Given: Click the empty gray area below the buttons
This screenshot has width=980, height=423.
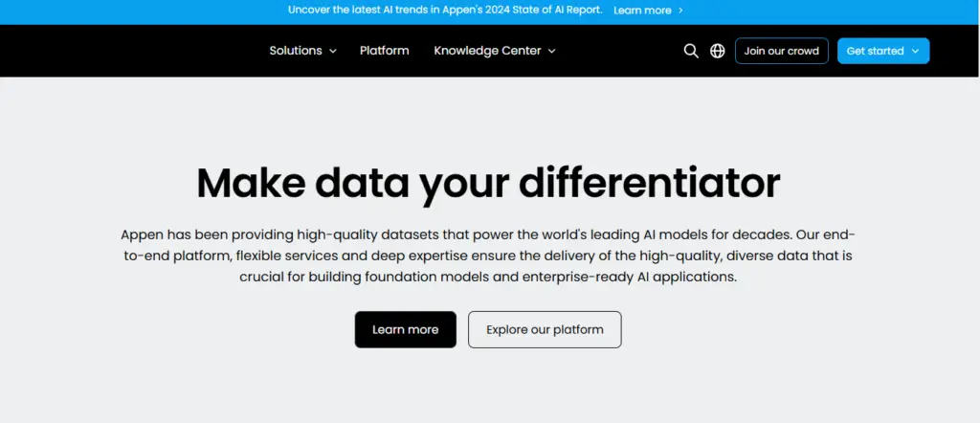Looking at the screenshot, I should pyautogui.click(x=488, y=388).
